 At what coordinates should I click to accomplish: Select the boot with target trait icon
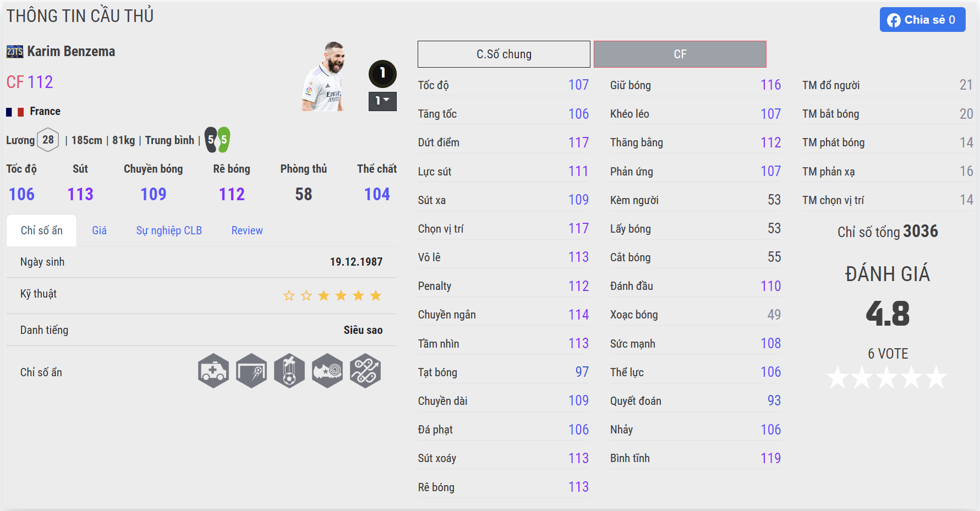[x=327, y=371]
